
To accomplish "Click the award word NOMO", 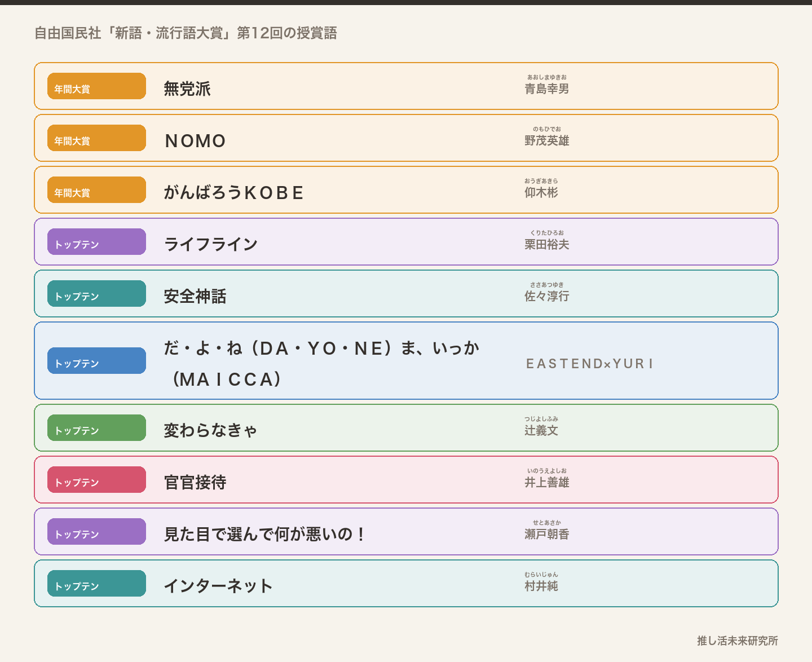I will 195,140.
